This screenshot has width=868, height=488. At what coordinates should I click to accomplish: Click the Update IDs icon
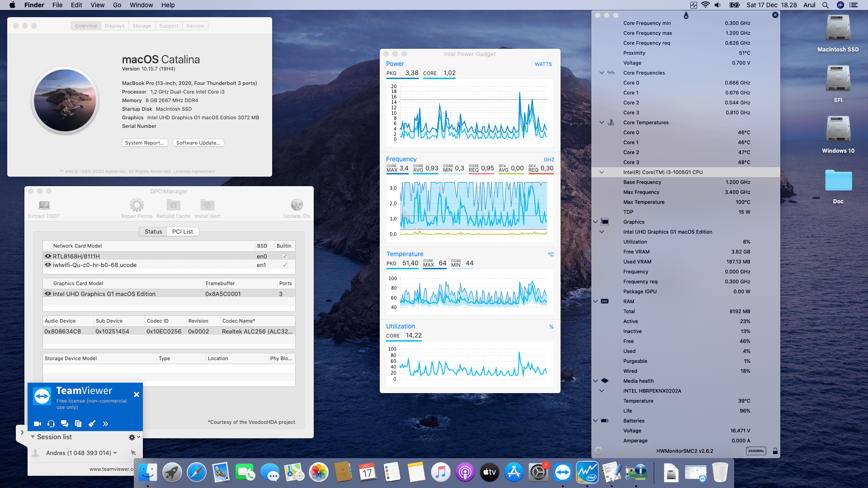[297, 205]
